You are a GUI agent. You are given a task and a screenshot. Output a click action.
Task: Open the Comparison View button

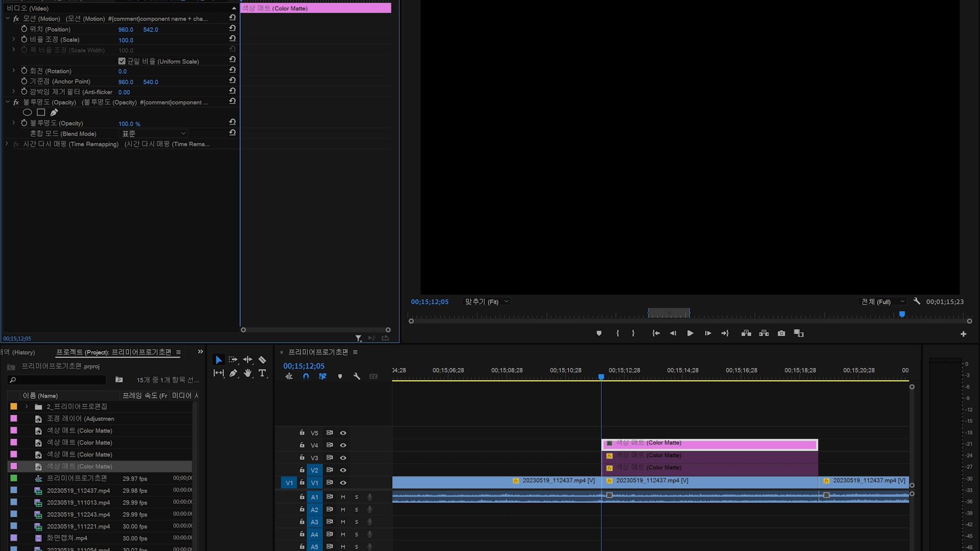click(799, 333)
